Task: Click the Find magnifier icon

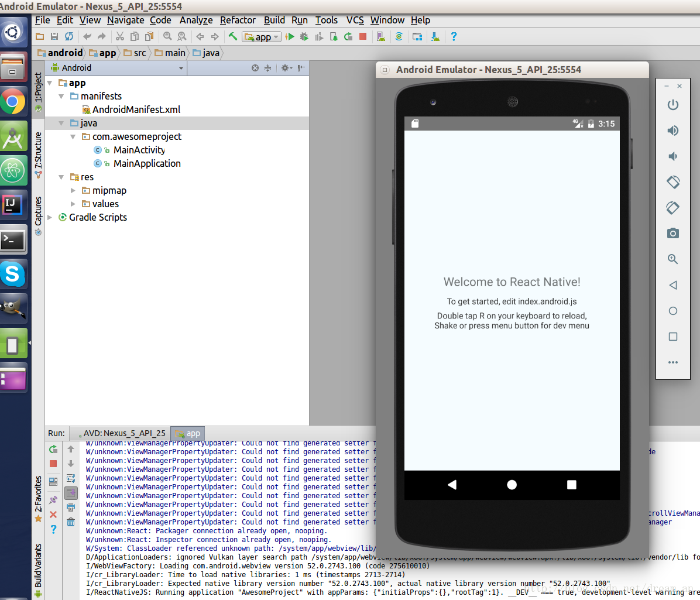Action: click(167, 37)
